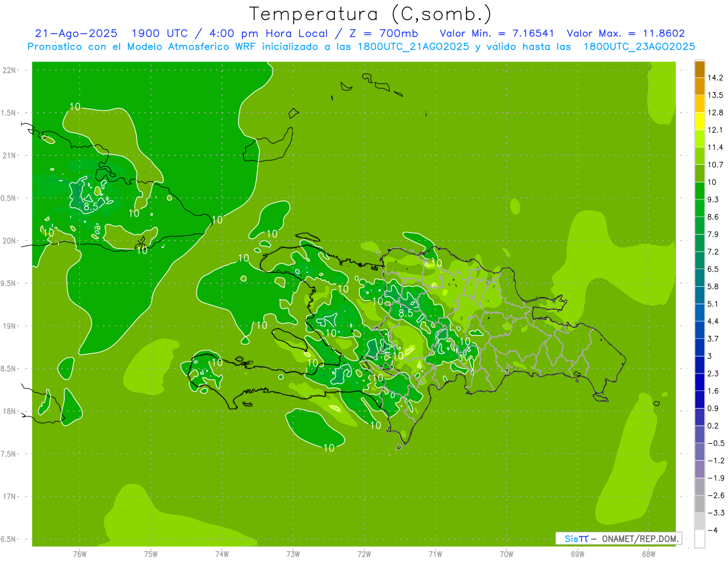Click the "73W" longitude axis label
This screenshot has width=728, height=562.
(293, 554)
